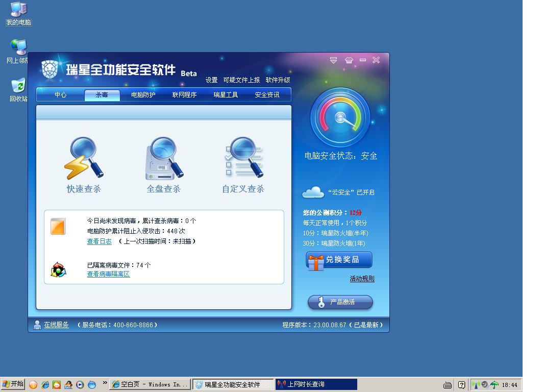Click the Start button (开始)

pos(13,384)
